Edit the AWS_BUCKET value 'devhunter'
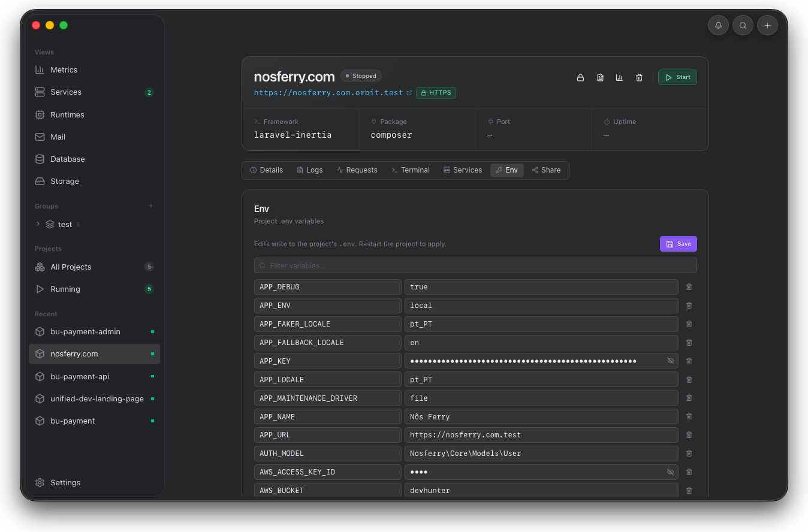Image resolution: width=808 pixels, height=532 pixels. tap(541, 490)
